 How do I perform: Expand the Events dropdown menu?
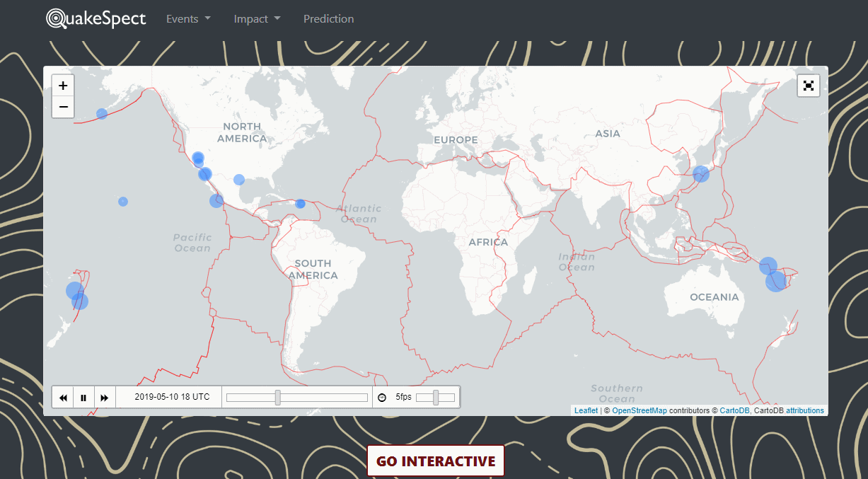188,19
